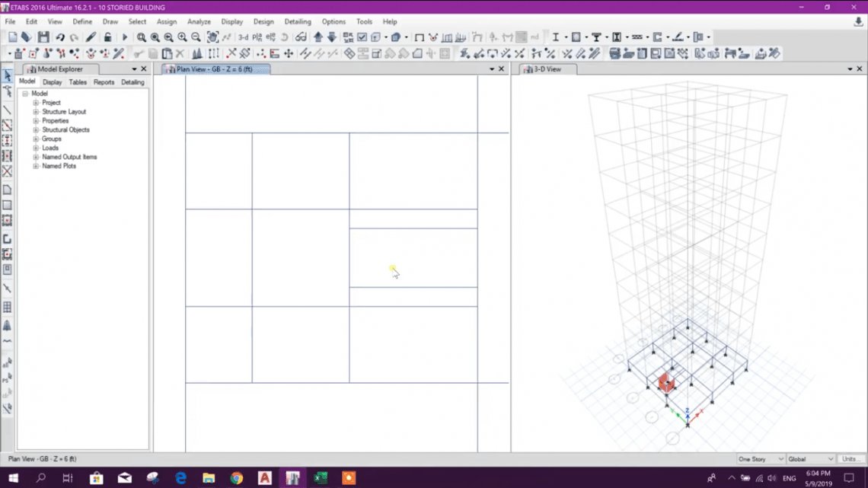Open the Design menu
868x488 pixels.
pyautogui.click(x=263, y=21)
